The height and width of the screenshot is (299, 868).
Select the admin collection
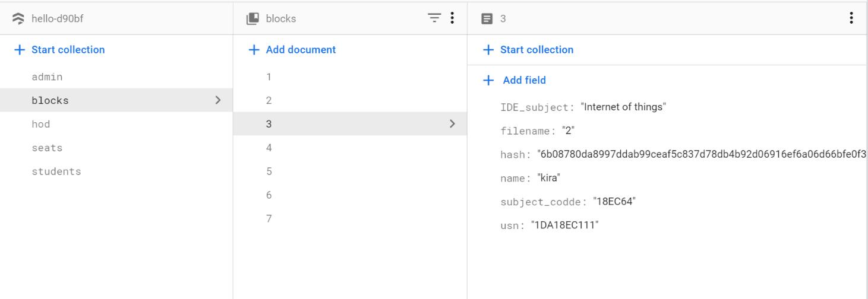pos(47,77)
